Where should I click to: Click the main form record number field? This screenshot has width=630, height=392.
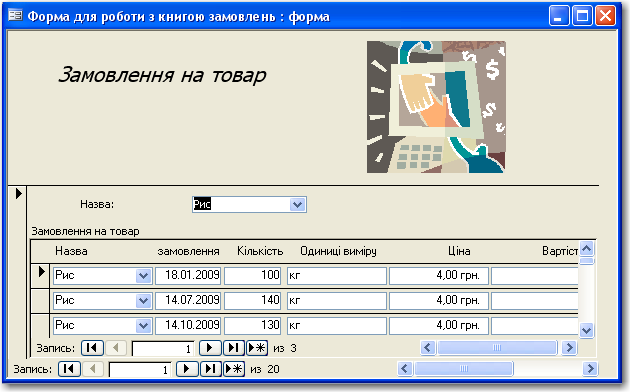pyautogui.click(x=140, y=370)
